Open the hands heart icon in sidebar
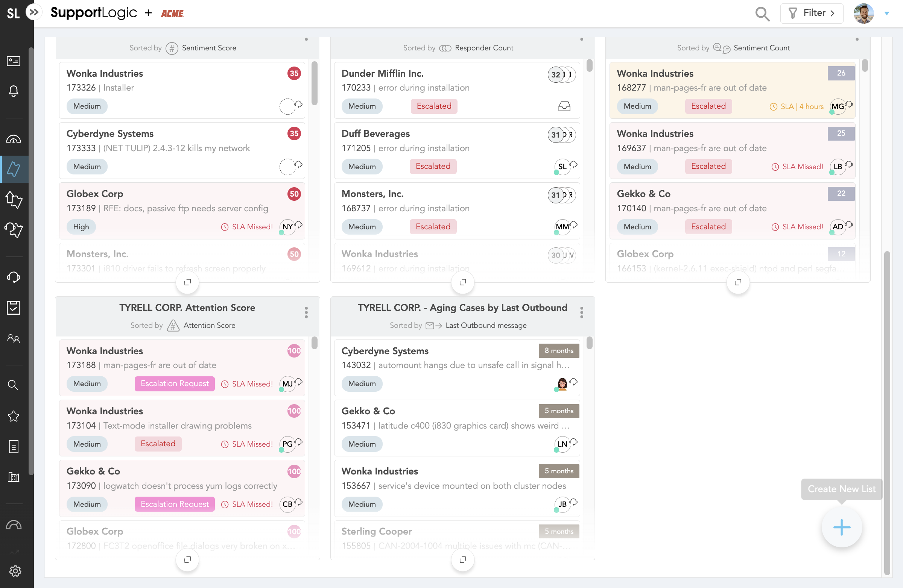Screen dimensions: 903x588 pyautogui.click(x=14, y=229)
